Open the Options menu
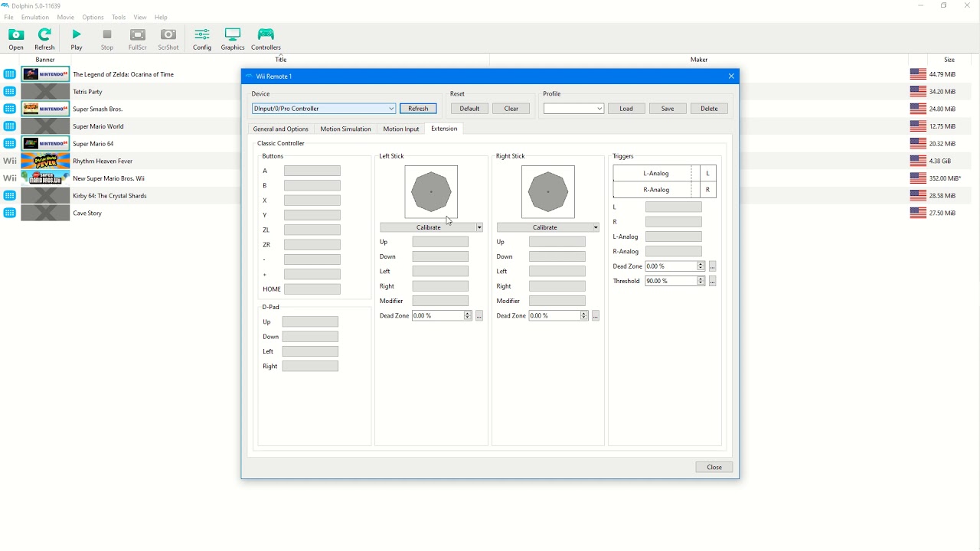Image resolution: width=980 pixels, height=551 pixels. (93, 17)
